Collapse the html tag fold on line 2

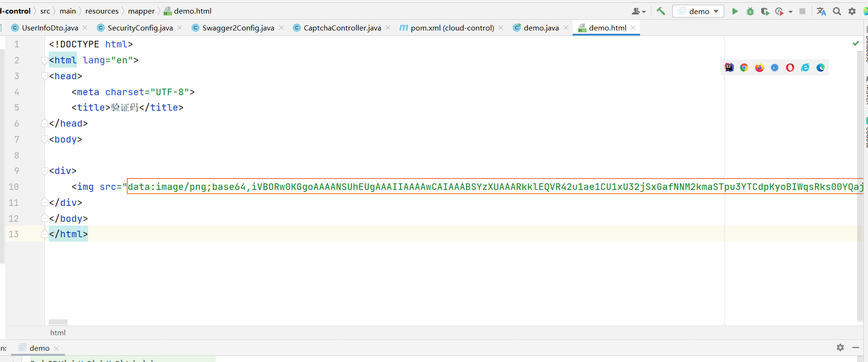point(45,60)
